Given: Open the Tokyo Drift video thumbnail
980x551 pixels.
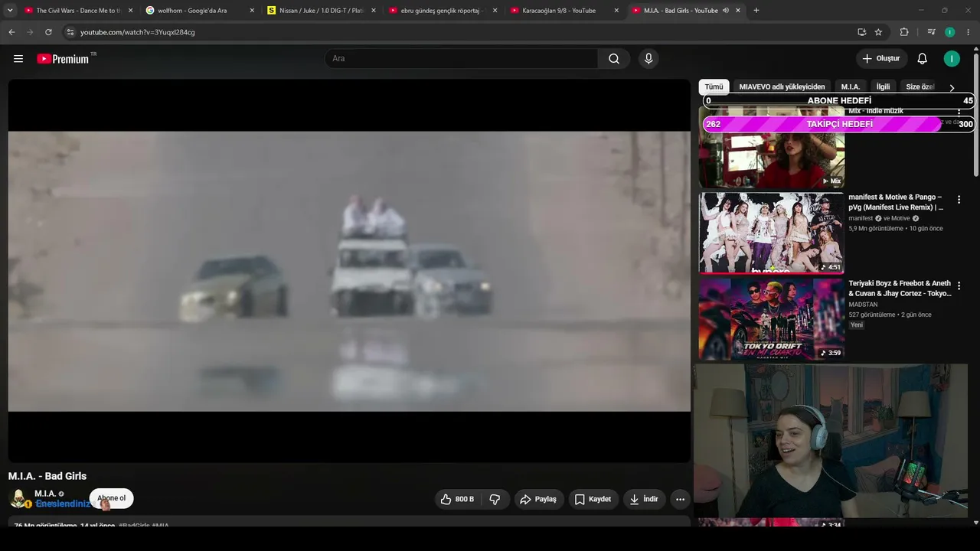Looking at the screenshot, I should coord(772,319).
